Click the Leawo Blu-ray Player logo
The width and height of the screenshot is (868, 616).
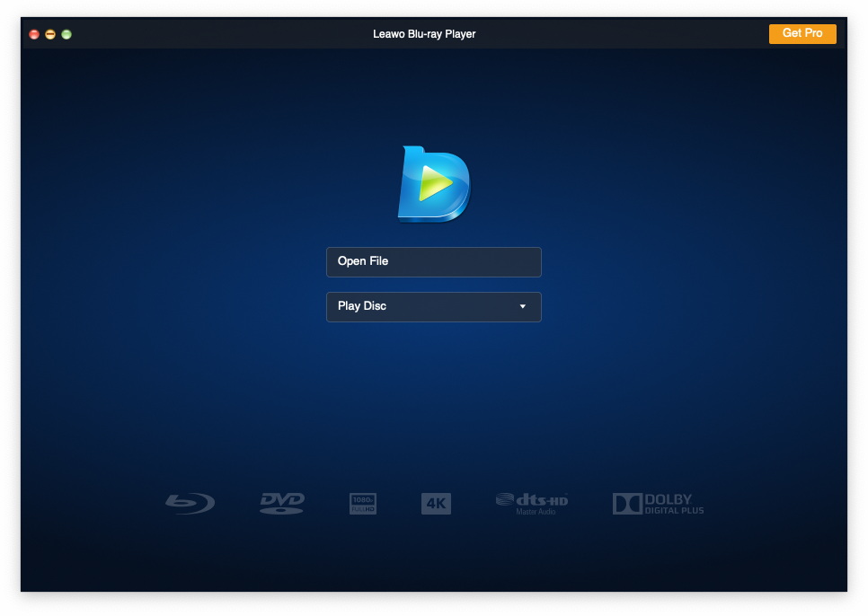click(x=434, y=184)
